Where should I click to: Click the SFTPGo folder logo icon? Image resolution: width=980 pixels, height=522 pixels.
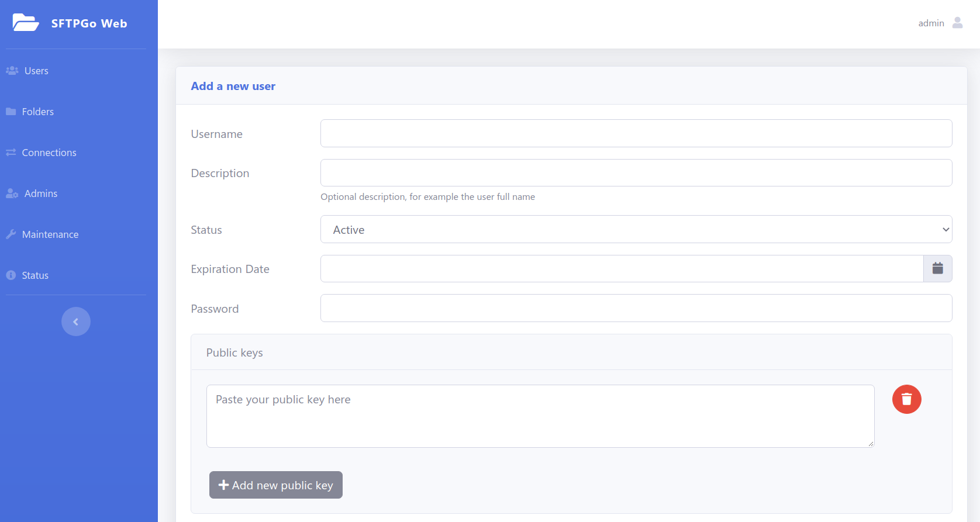(26, 23)
